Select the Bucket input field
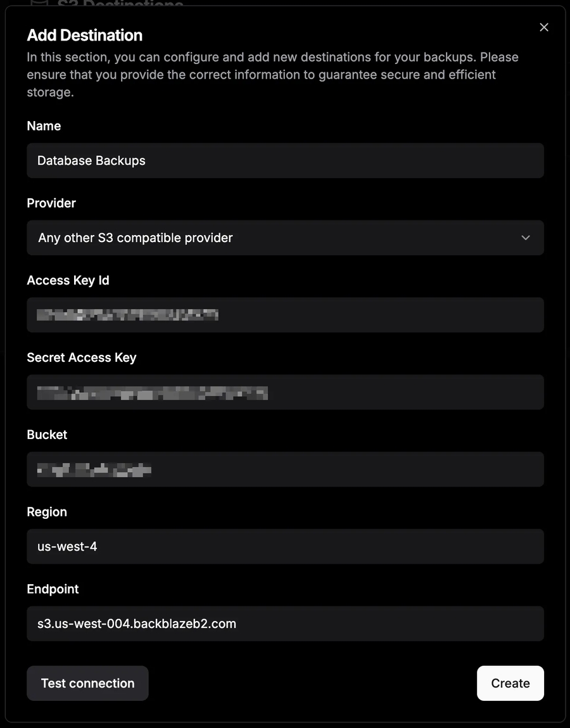Image resolution: width=570 pixels, height=728 pixels. click(285, 469)
